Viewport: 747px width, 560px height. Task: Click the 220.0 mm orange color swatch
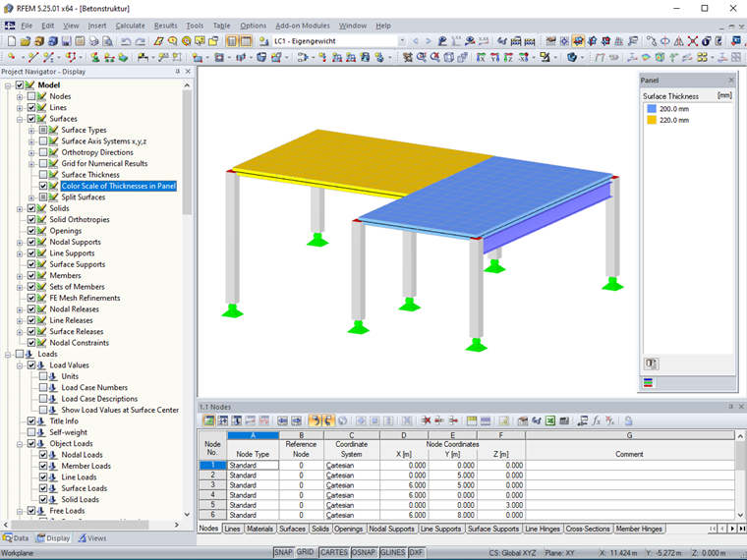point(652,120)
